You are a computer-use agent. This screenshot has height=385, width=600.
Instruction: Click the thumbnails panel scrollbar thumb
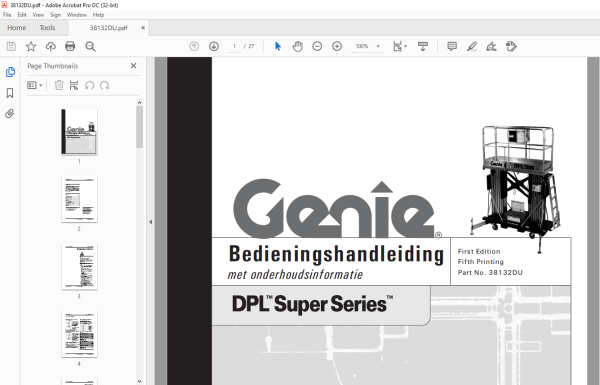139,127
